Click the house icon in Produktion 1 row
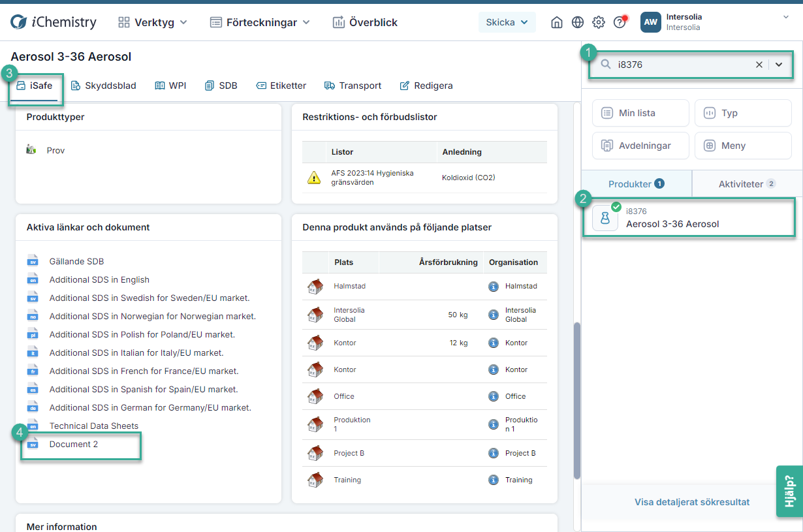Image resolution: width=803 pixels, height=532 pixels. click(315, 424)
